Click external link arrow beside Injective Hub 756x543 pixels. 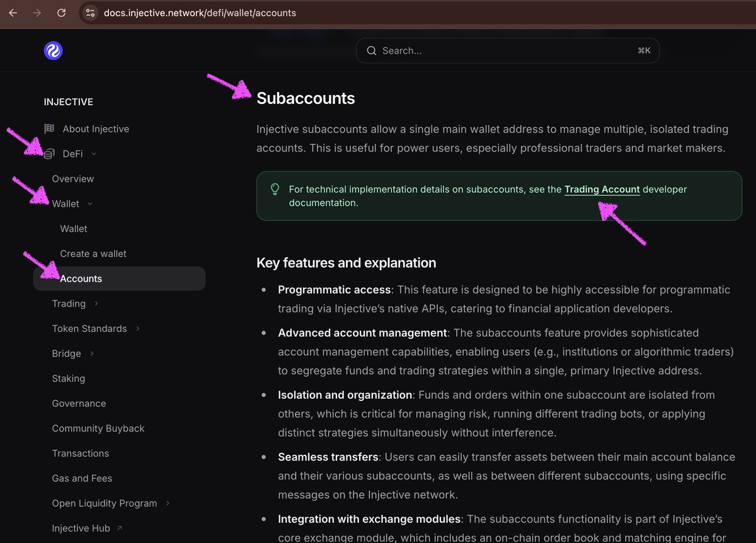pos(120,528)
